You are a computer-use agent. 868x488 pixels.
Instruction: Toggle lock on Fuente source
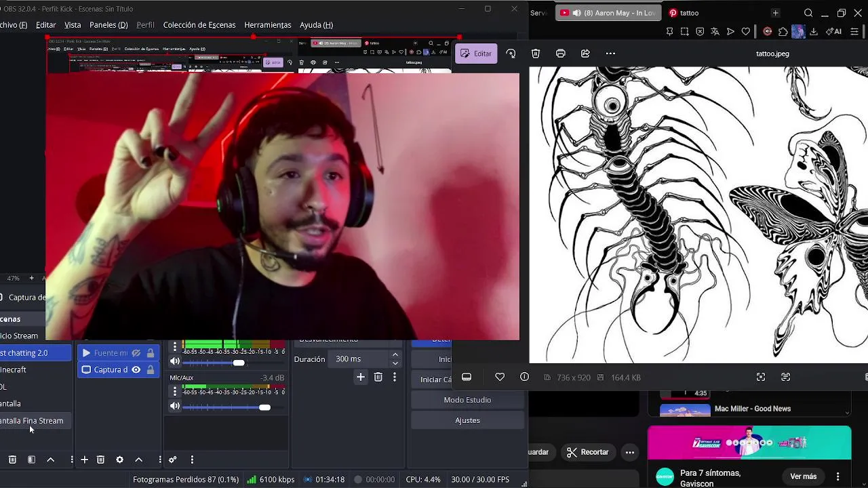click(x=151, y=353)
